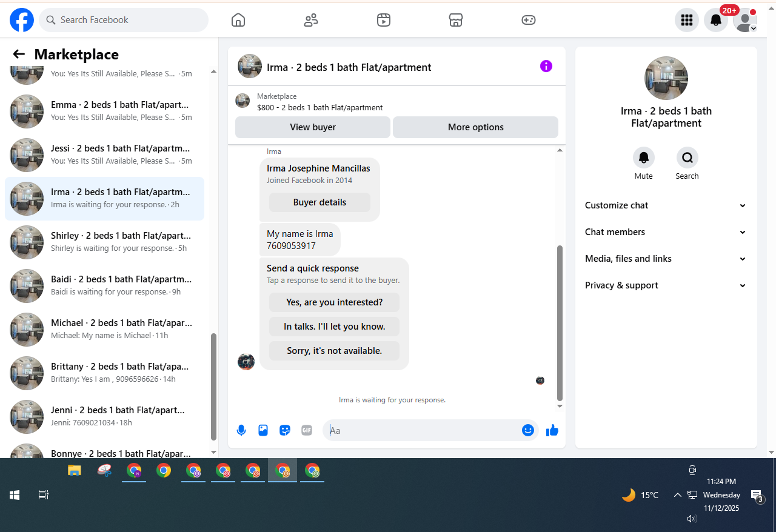The image size is (776, 532).
Task: Open the Facebook menu grid icon
Action: (x=687, y=20)
